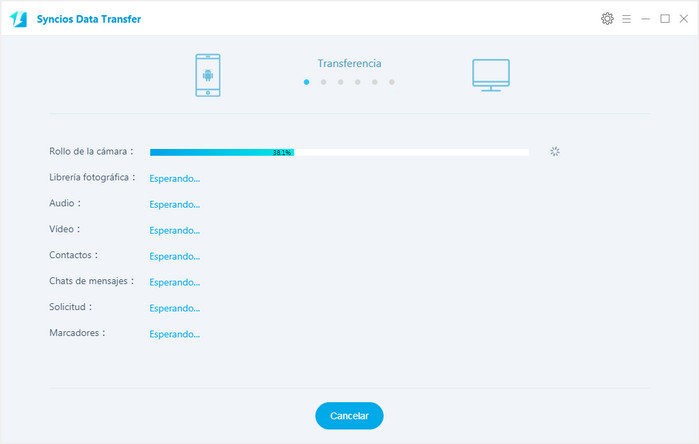Open the hamburger menu in title bar
The width and height of the screenshot is (699, 444).
coord(626,19)
